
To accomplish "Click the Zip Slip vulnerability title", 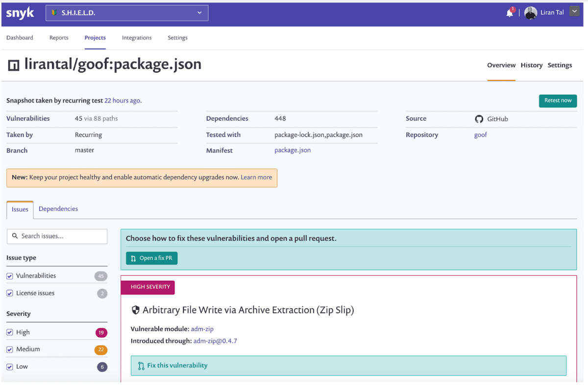I will 248,310.
